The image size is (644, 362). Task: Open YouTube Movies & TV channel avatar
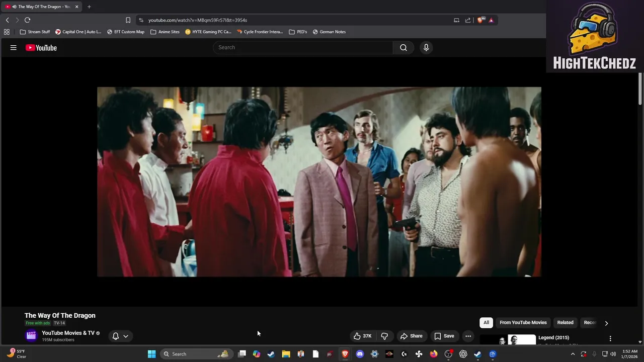[x=31, y=336]
